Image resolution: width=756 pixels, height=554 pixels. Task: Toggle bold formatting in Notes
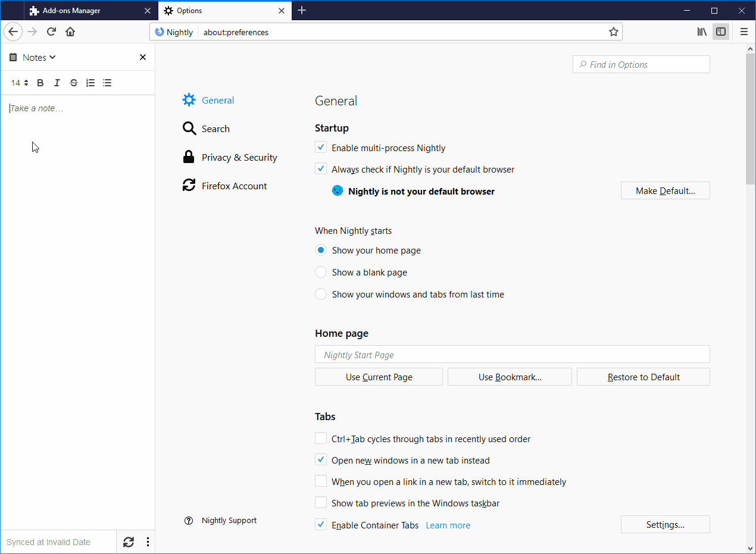[40, 83]
